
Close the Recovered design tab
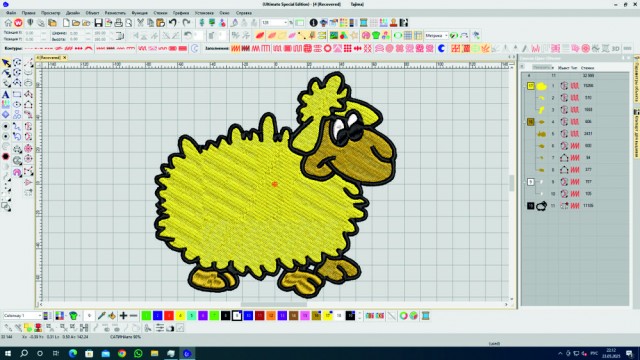pyautogui.click(x=64, y=58)
